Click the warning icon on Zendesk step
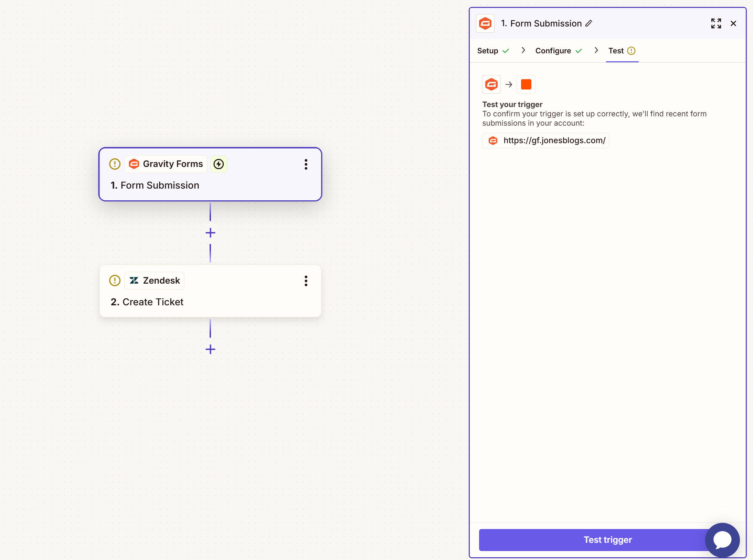753x560 pixels. click(115, 281)
